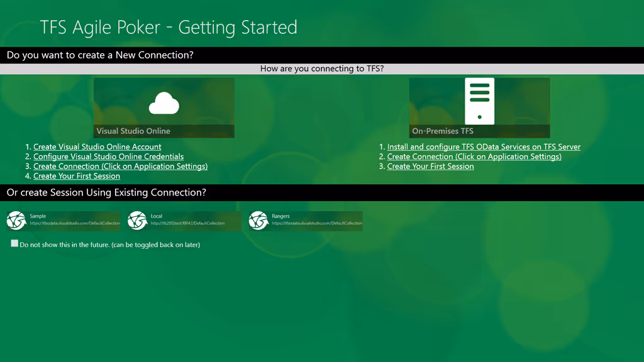Click the 'Sample' connection name
The image size is (644, 362).
click(38, 216)
